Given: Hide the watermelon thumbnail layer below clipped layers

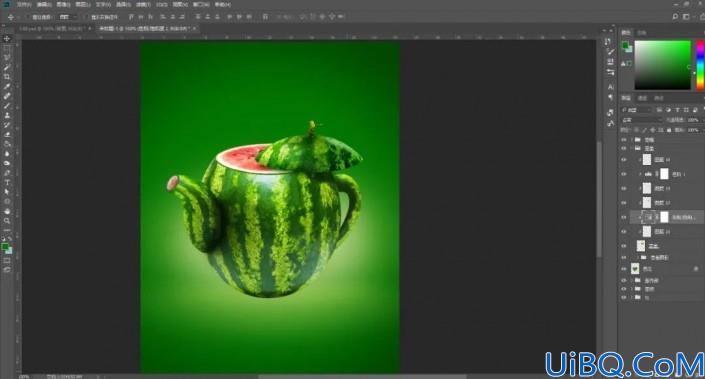Looking at the screenshot, I should (624, 246).
